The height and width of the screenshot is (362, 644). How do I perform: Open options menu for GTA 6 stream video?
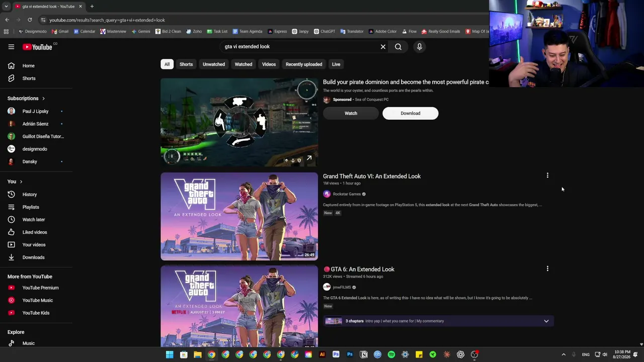coord(547,268)
